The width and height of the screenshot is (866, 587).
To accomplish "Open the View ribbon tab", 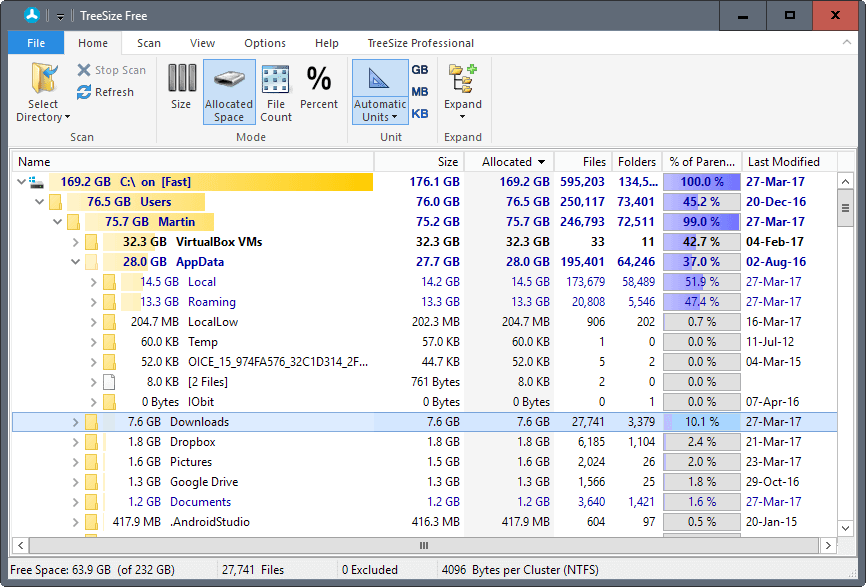I will click(202, 43).
